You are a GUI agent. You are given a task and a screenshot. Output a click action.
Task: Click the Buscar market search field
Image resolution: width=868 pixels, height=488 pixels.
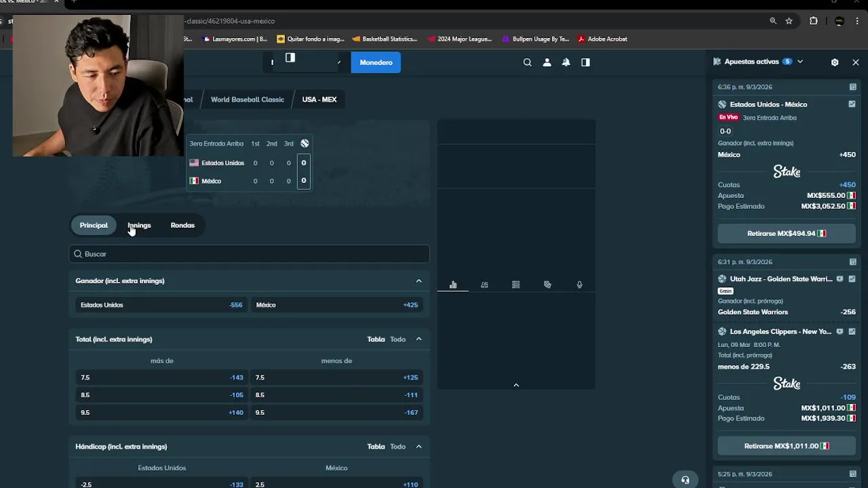[x=249, y=254]
